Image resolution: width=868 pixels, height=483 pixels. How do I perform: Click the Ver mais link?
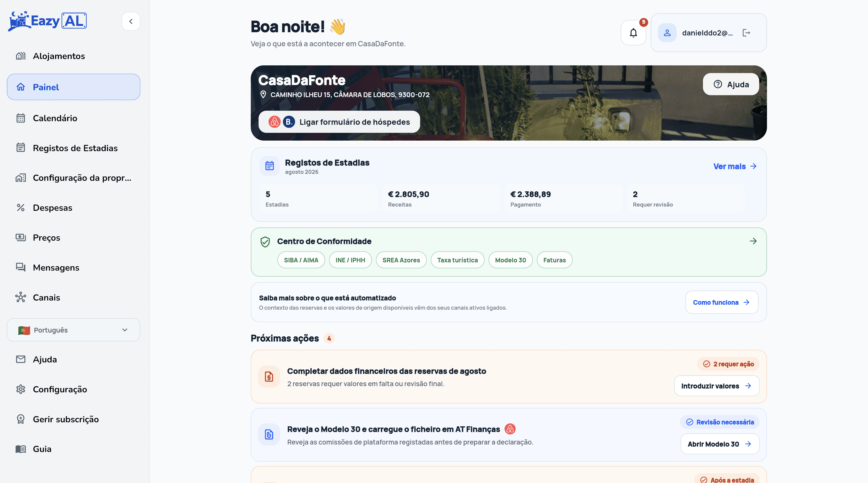click(x=735, y=166)
